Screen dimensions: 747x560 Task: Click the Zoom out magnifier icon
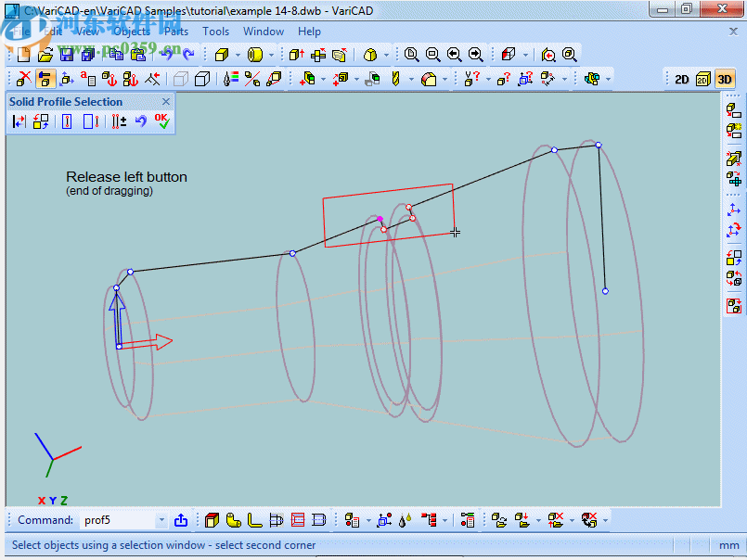point(433,55)
